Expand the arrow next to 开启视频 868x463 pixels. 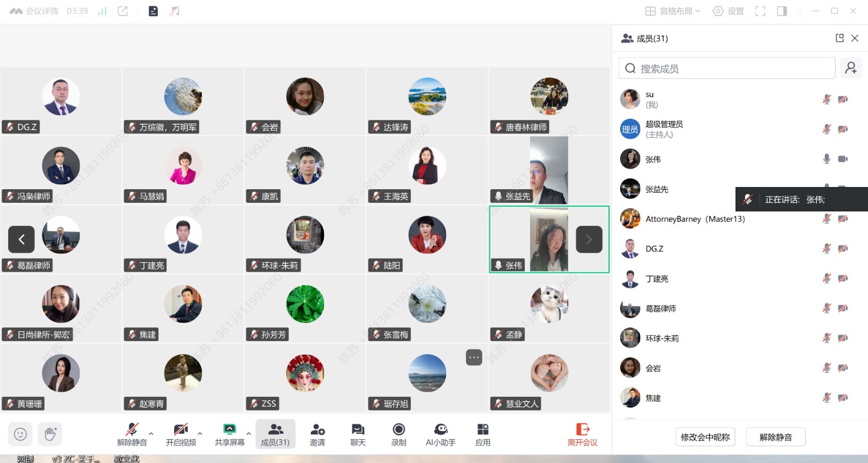[200, 433]
